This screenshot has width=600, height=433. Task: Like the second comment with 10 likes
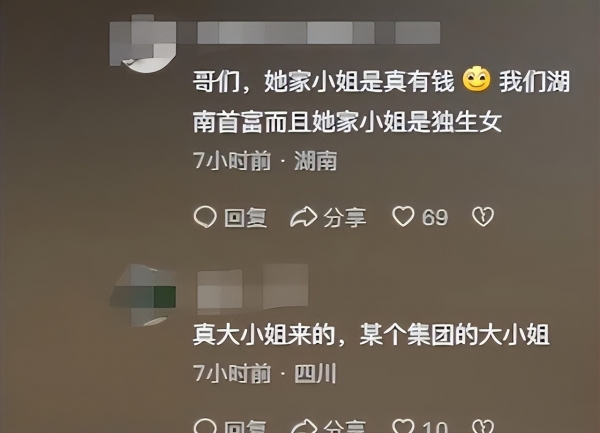click(403, 426)
